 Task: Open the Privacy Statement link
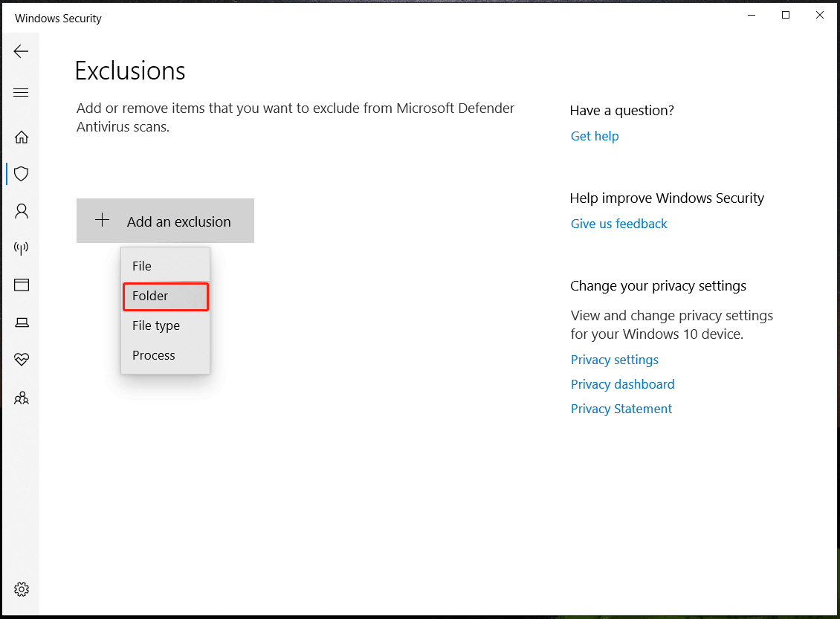(x=621, y=409)
